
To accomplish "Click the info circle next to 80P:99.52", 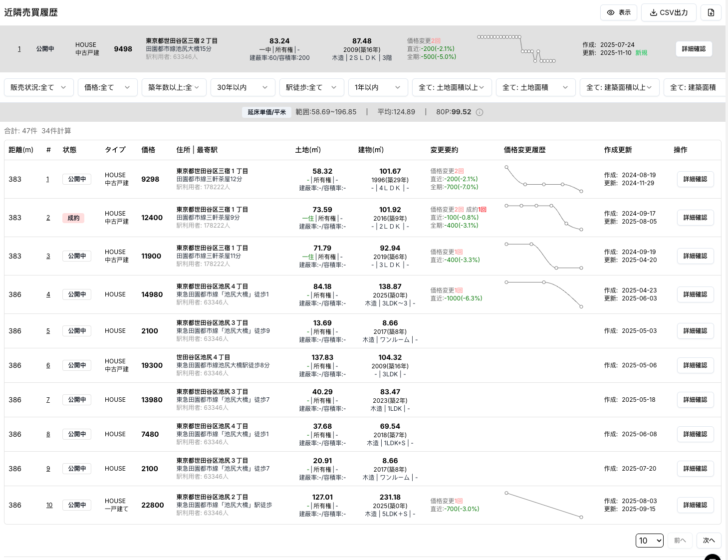I will pyautogui.click(x=480, y=112).
